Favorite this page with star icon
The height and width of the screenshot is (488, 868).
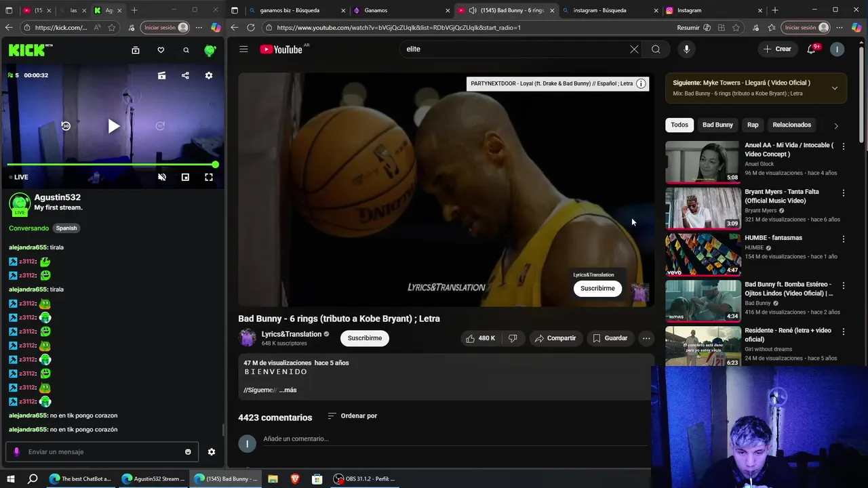[x=736, y=28]
